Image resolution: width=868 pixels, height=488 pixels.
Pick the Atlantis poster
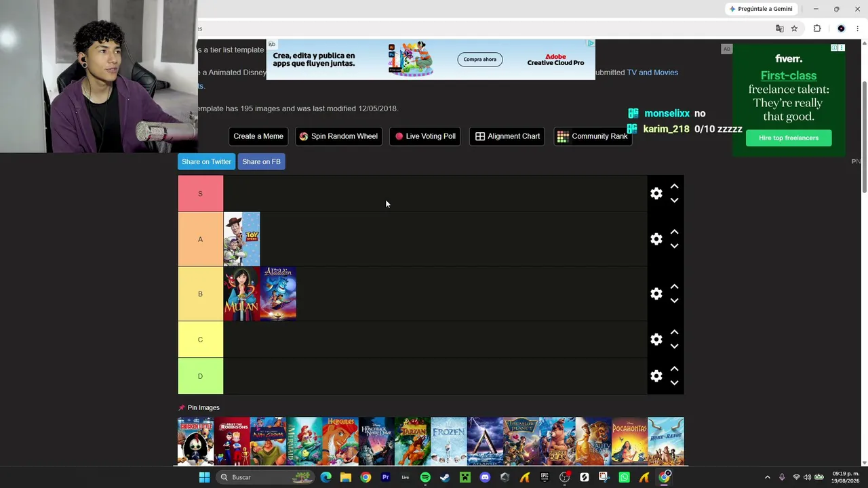click(485, 441)
